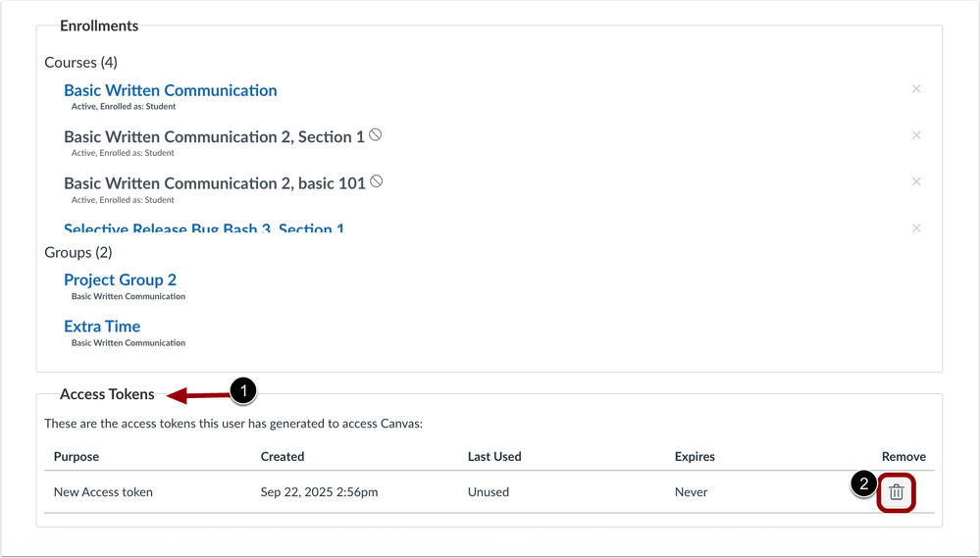Select the Basic Written Communication 2, basic 101 entry
Image resolution: width=980 pixels, height=558 pixels.
[x=214, y=183]
